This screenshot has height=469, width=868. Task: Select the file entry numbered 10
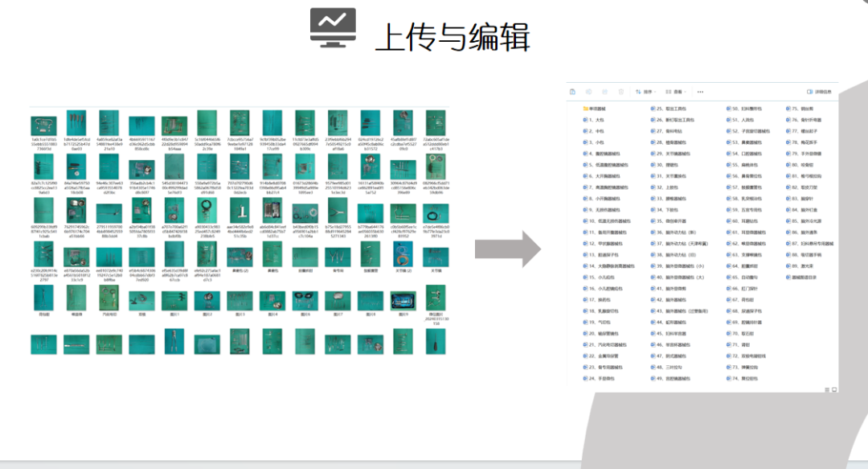coord(607,221)
